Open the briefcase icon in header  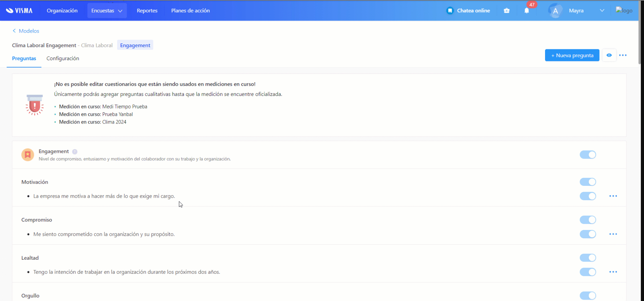(507, 10)
